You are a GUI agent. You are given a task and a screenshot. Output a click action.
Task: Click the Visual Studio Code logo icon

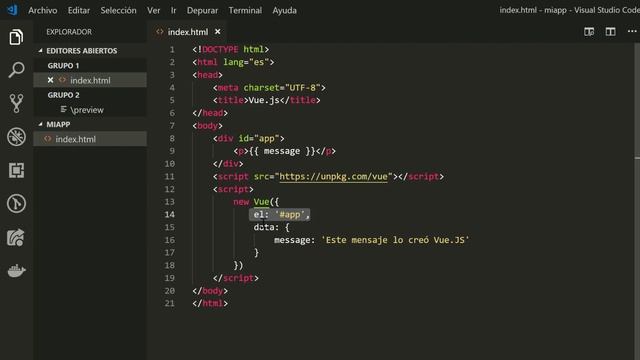tap(12, 9)
